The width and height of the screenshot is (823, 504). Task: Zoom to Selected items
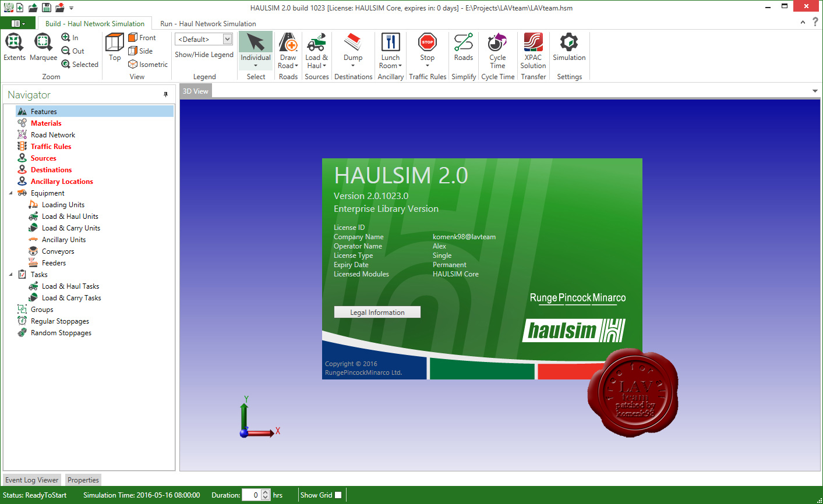tap(80, 64)
